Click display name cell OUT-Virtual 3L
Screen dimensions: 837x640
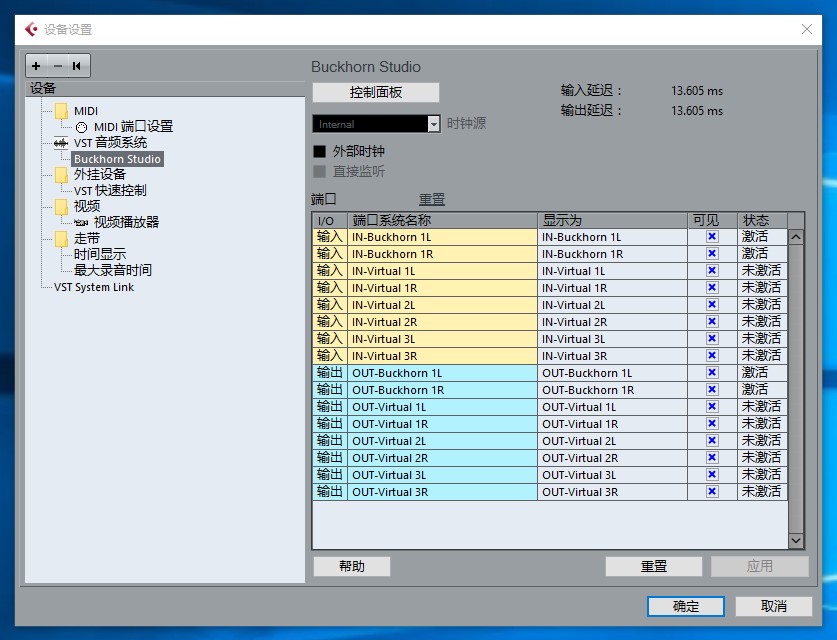pos(613,475)
